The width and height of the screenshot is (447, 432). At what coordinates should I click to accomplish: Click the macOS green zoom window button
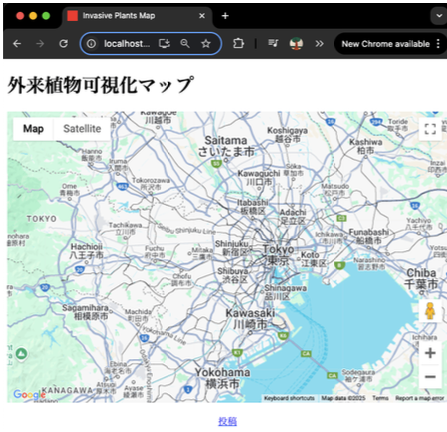[x=46, y=16]
